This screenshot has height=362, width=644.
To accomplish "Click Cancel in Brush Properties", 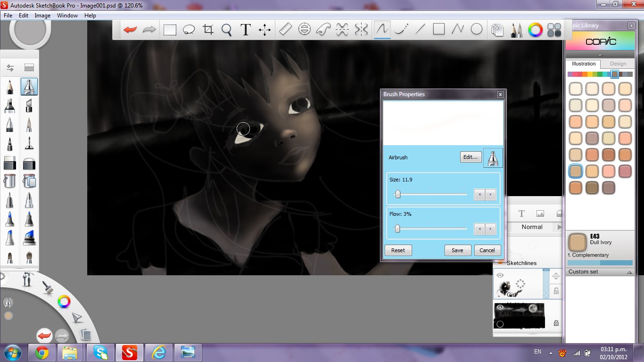I will pos(487,250).
